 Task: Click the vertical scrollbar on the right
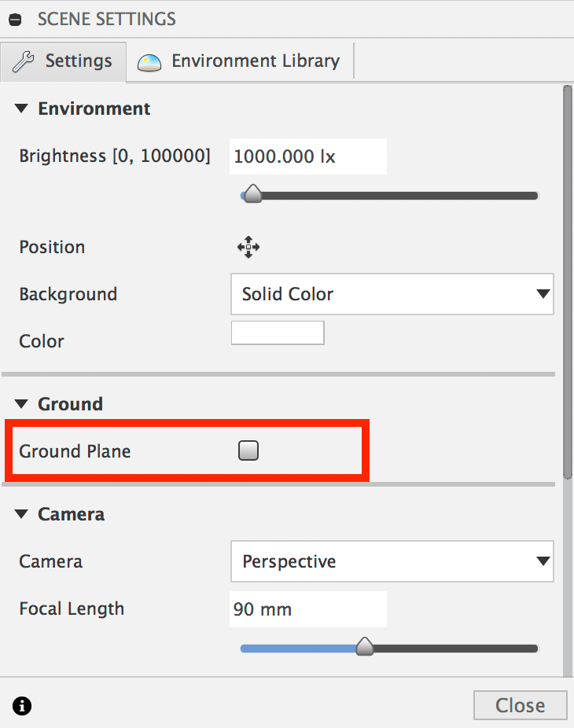click(x=567, y=283)
